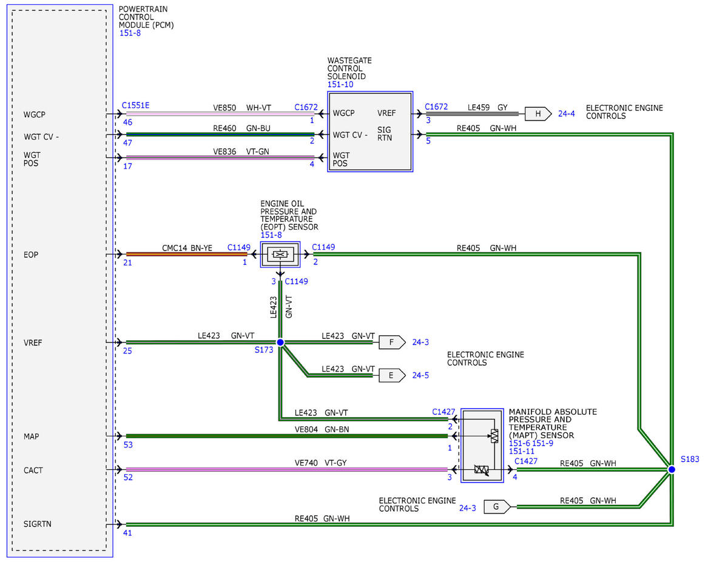Select the CMC14 BN-YE wire label

point(187,248)
